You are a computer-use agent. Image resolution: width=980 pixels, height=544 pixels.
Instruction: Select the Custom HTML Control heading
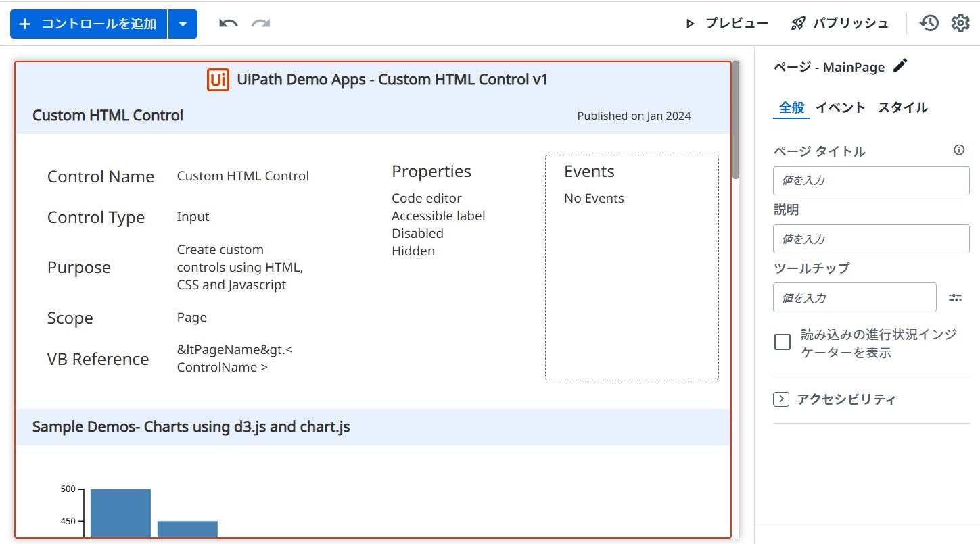pyautogui.click(x=108, y=116)
